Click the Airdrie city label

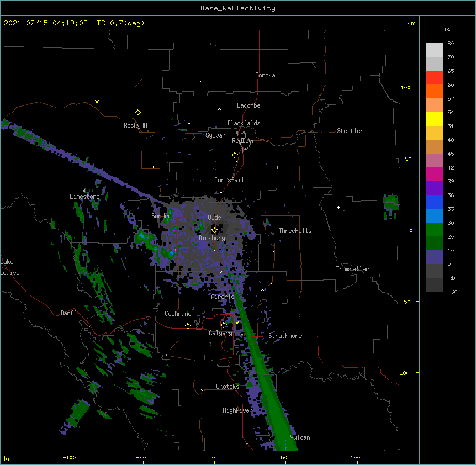pyautogui.click(x=223, y=297)
